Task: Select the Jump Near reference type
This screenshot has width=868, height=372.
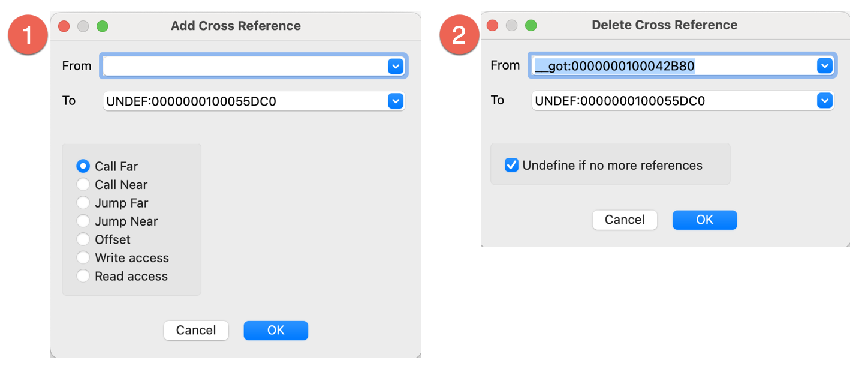Action: click(x=83, y=221)
